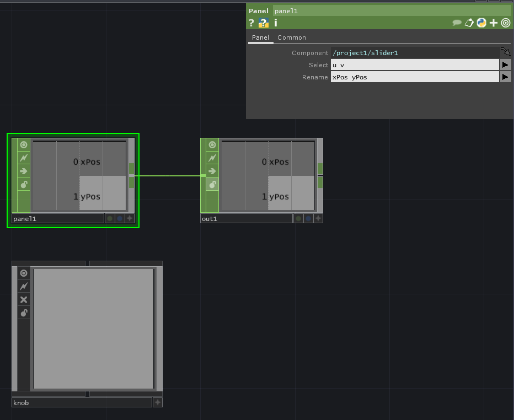
Task: Expand plus button beside knob node name
Action: (x=157, y=403)
